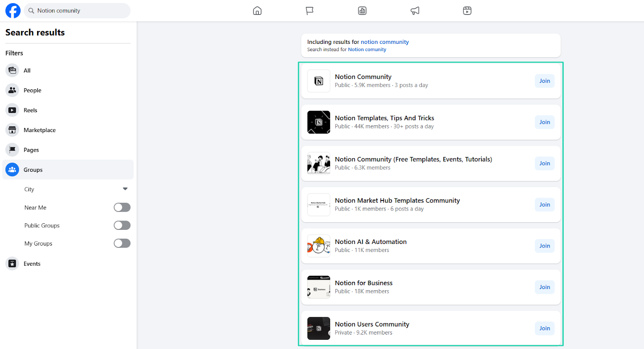Select the All filter icon
This screenshot has width=644, height=349.
click(12, 70)
